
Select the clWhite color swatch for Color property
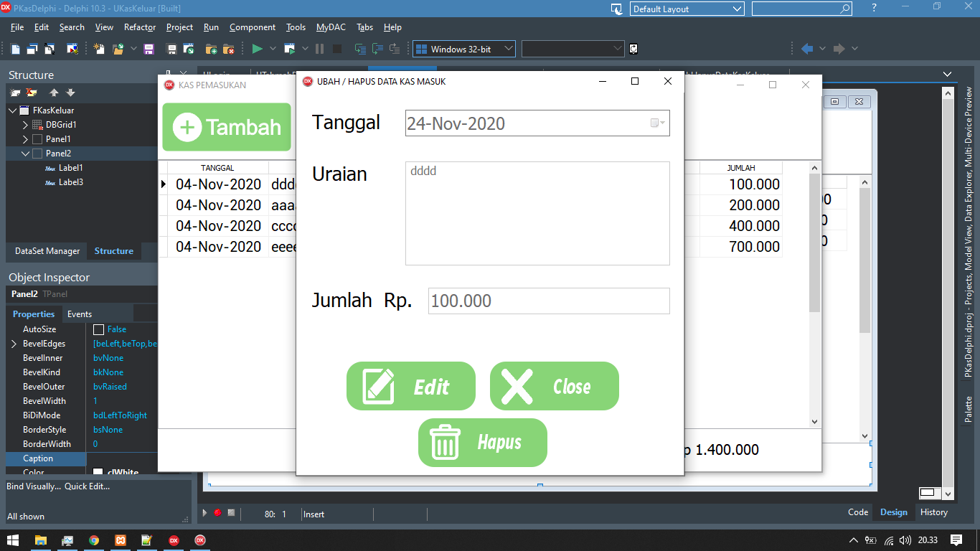coord(98,471)
